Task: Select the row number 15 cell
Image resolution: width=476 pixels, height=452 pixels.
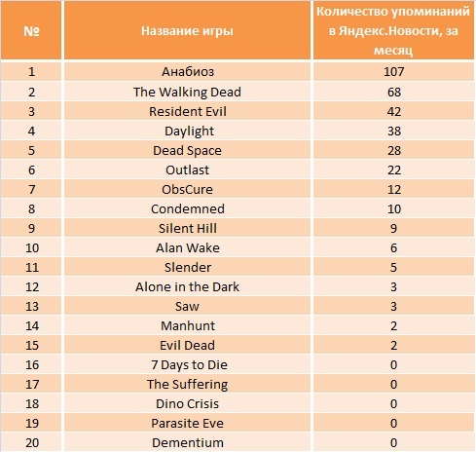Action: click(x=31, y=345)
